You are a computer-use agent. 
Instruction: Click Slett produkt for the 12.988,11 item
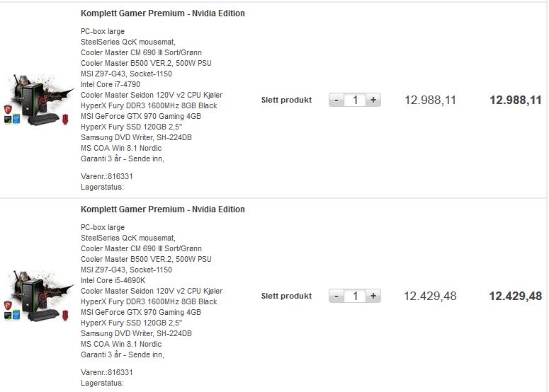pyautogui.click(x=286, y=100)
